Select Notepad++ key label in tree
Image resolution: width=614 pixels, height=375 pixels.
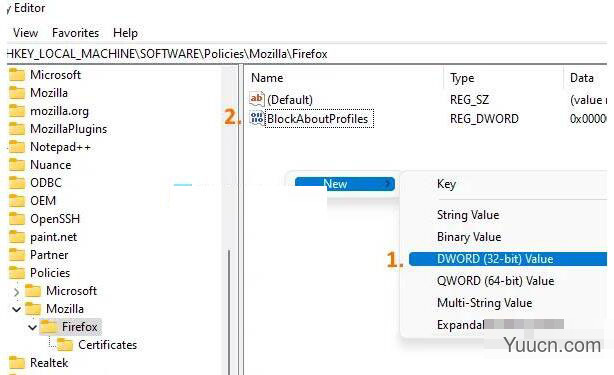pos(60,147)
